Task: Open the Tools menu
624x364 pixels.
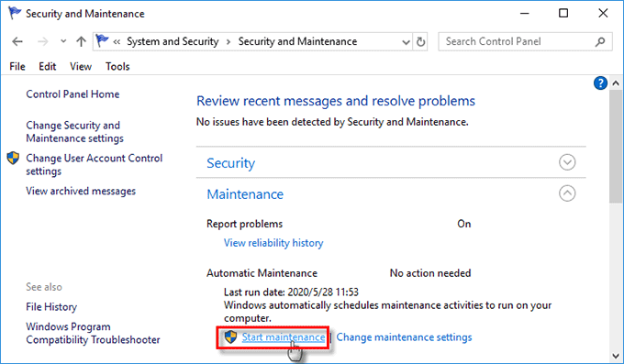Action: pos(117,66)
